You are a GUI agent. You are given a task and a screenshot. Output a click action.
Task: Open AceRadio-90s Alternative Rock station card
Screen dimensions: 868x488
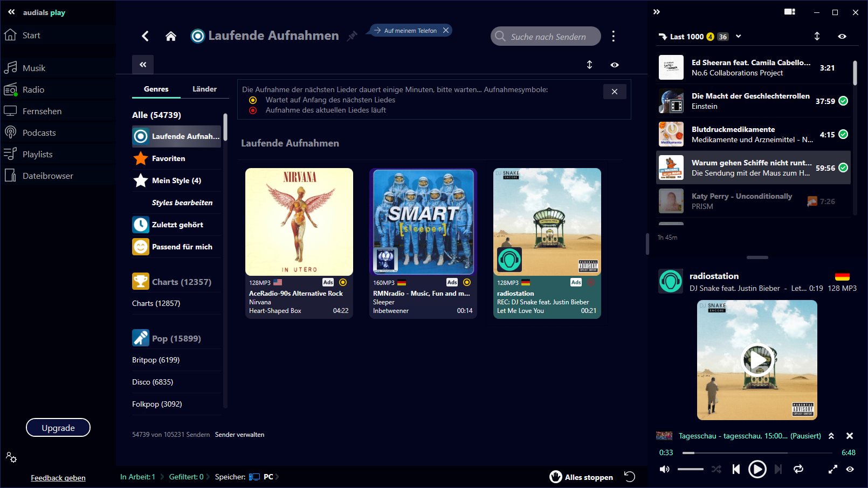[x=299, y=243]
